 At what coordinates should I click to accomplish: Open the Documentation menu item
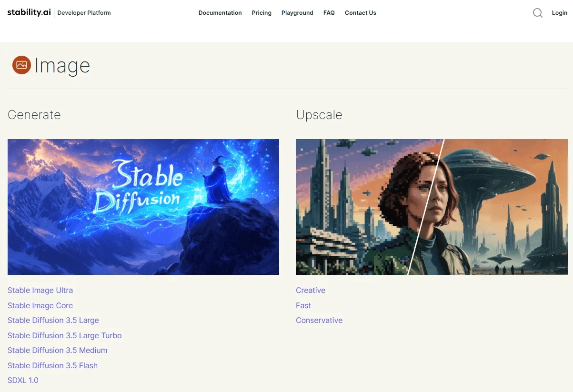220,13
